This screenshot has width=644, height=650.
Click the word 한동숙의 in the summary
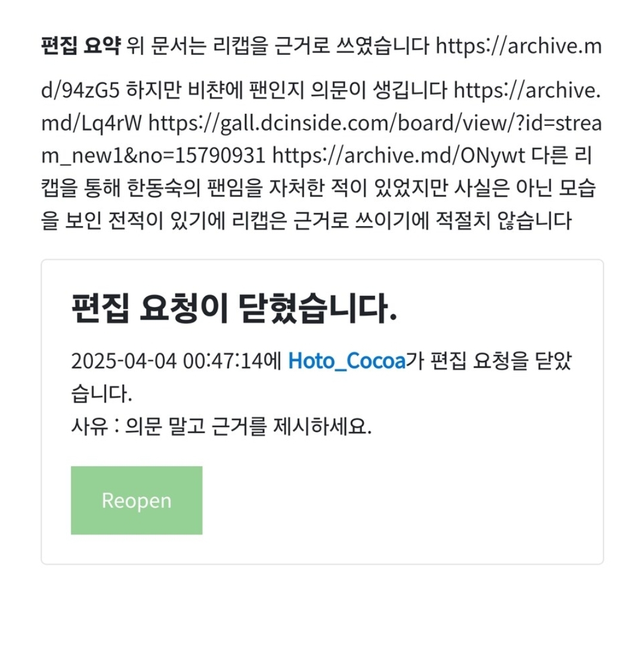(163, 188)
